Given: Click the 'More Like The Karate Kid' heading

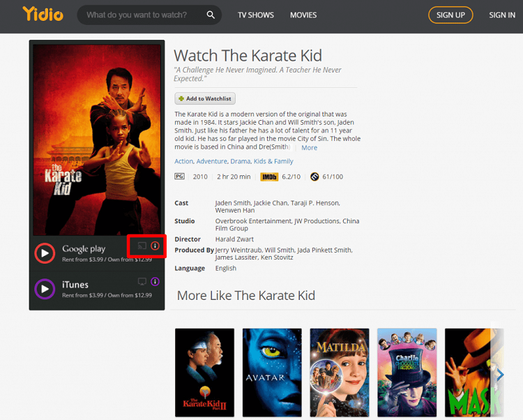Looking at the screenshot, I should point(246,296).
